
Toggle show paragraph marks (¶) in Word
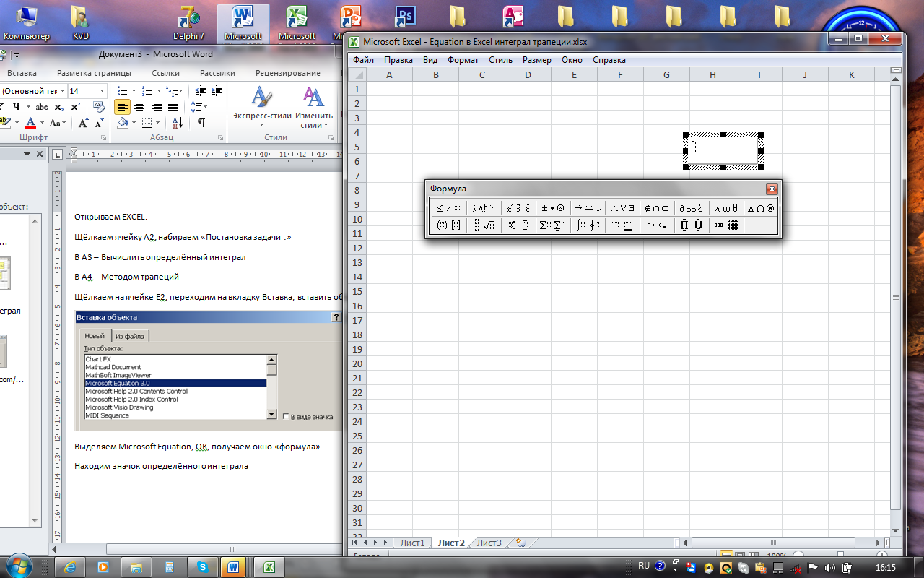(201, 123)
